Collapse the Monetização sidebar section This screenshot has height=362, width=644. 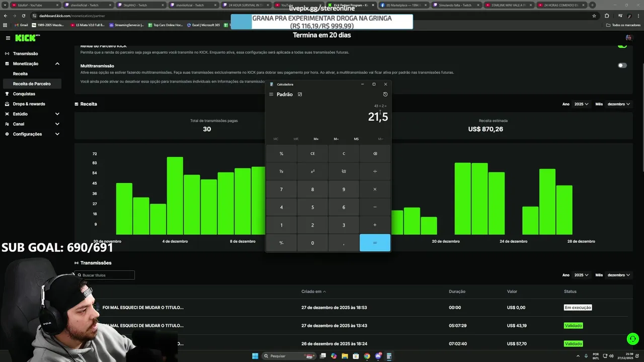tap(57, 64)
